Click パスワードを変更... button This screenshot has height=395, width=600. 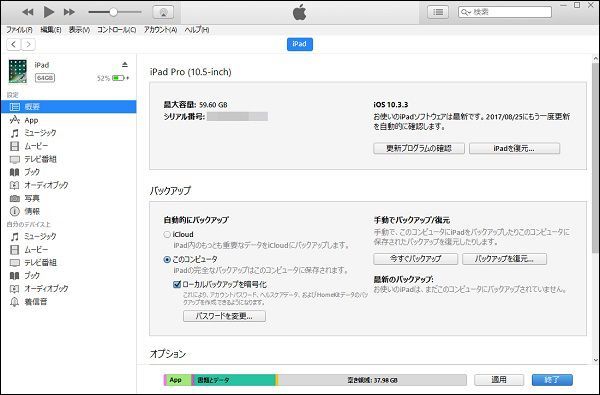coord(224,316)
